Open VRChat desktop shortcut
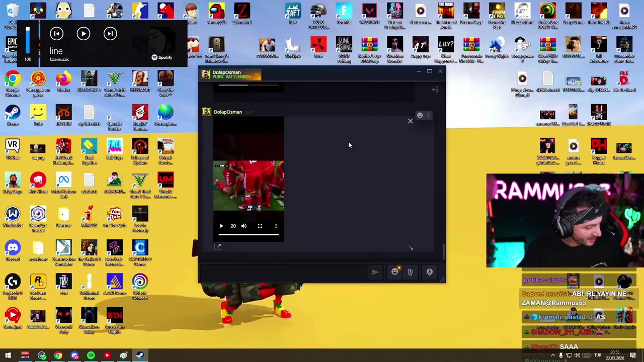This screenshot has height=362, width=644. (13, 149)
